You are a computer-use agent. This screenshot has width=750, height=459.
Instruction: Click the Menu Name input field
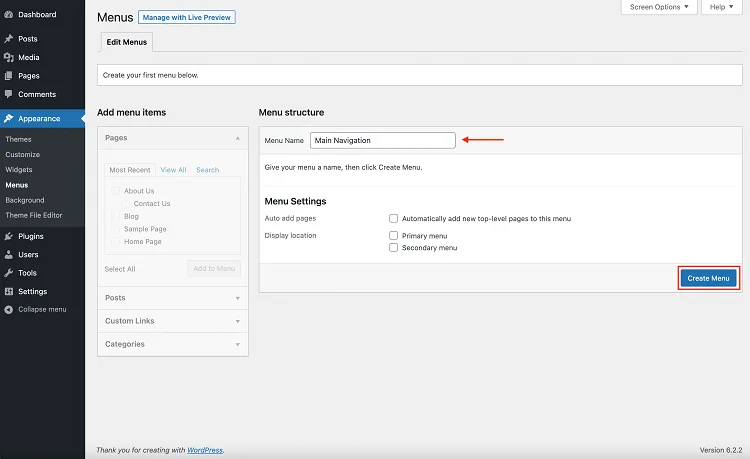tap(383, 141)
